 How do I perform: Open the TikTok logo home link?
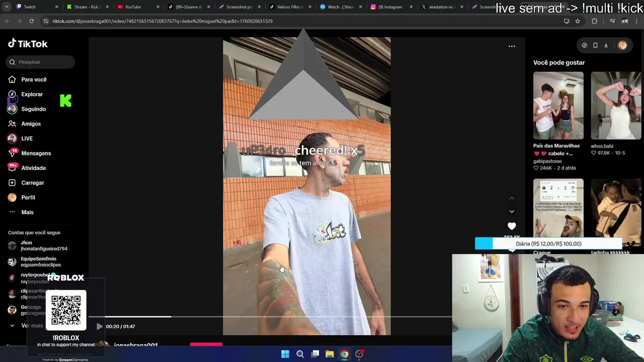pyautogui.click(x=28, y=44)
